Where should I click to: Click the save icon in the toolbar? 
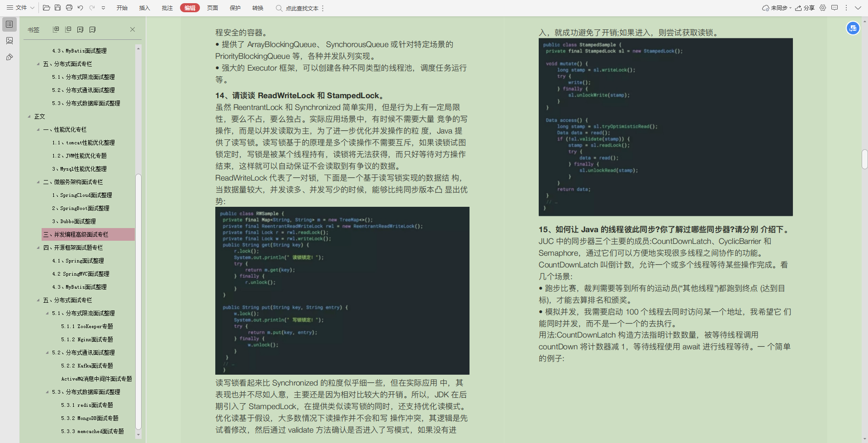(x=57, y=8)
